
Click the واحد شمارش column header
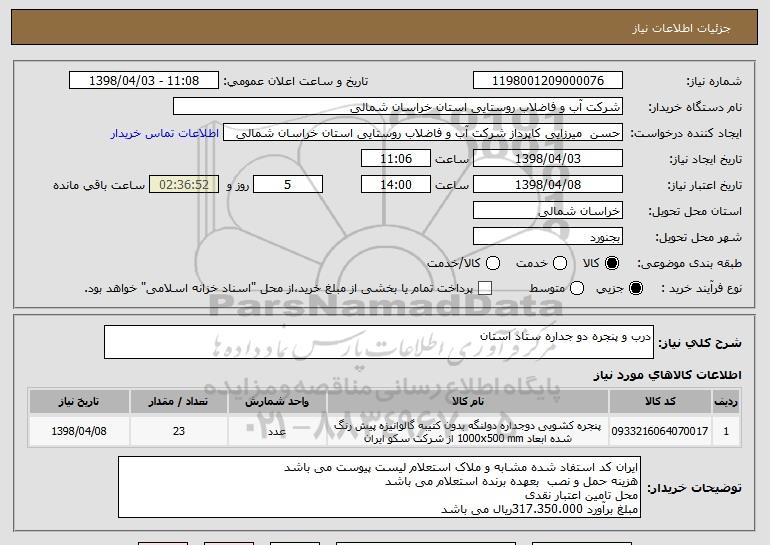pos(277,402)
